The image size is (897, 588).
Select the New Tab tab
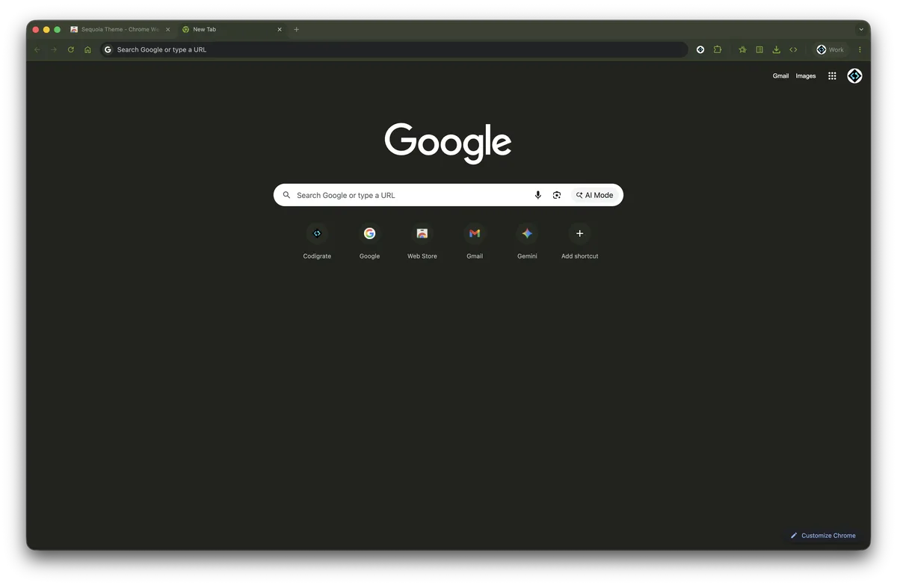pyautogui.click(x=232, y=30)
